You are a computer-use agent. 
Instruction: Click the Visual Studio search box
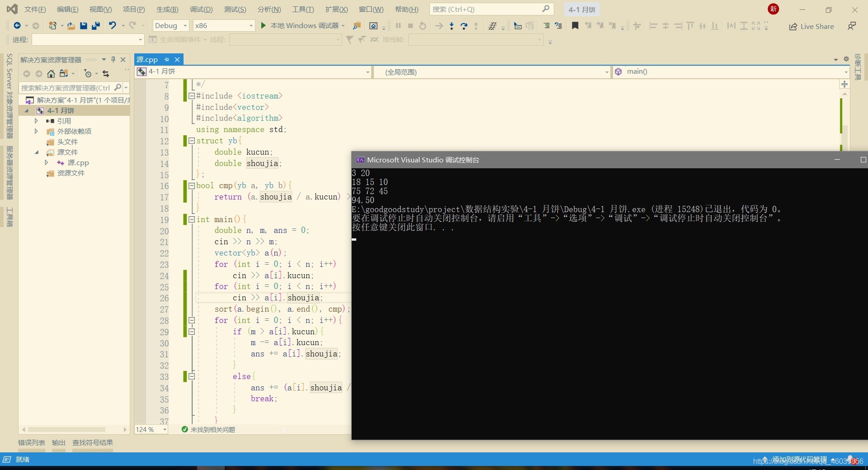pyautogui.click(x=491, y=9)
